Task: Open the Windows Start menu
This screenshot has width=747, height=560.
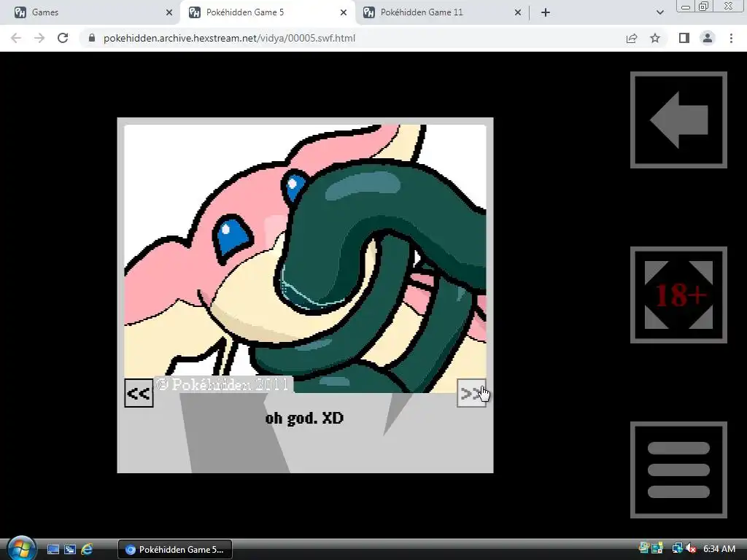Action: tap(21, 548)
